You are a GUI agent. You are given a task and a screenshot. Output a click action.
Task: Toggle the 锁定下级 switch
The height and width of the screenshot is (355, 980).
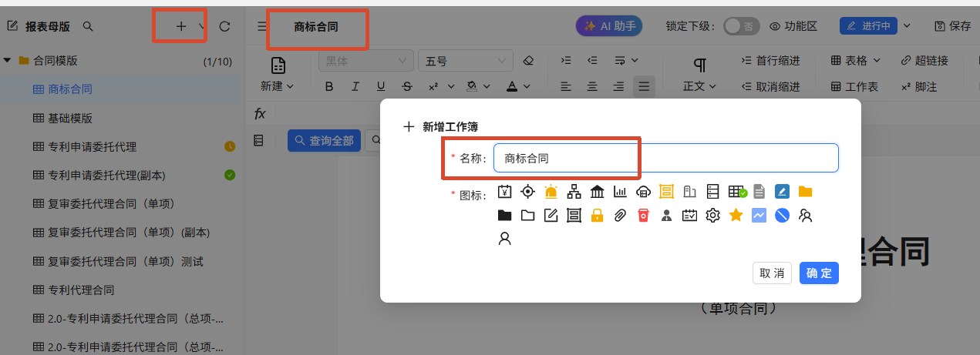(740, 26)
